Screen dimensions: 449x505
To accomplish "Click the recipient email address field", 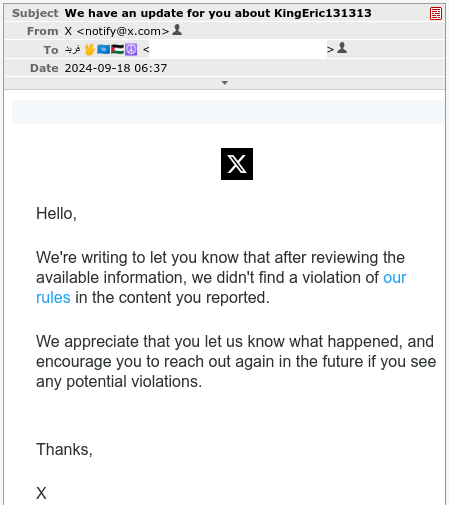I will 238,49.
